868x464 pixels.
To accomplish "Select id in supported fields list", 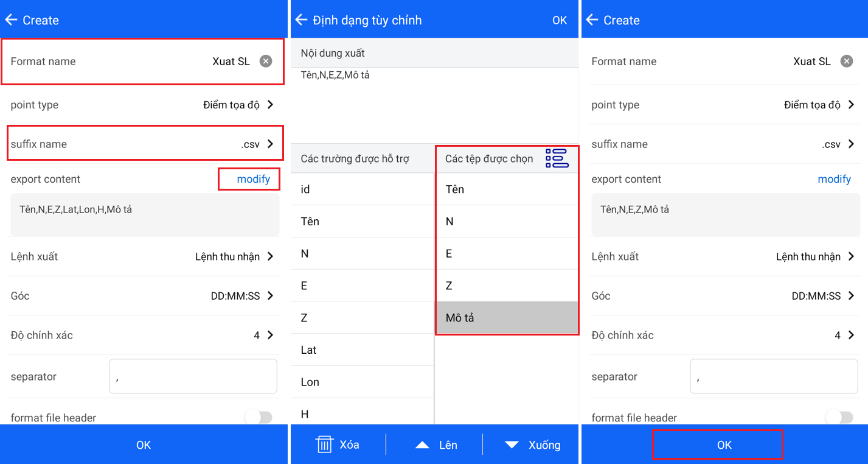I will click(x=362, y=189).
